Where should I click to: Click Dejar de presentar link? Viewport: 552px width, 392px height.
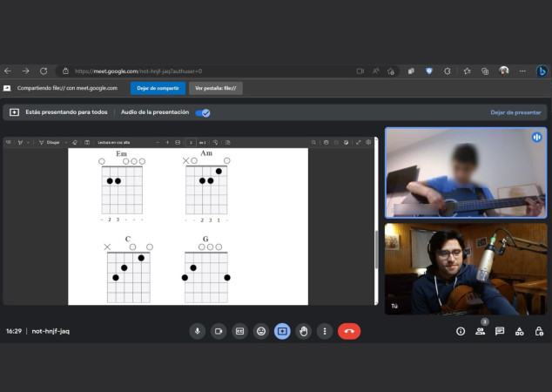click(x=515, y=112)
